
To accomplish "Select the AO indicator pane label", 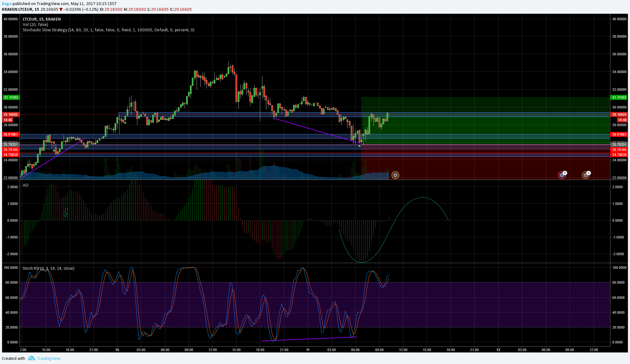I will (26, 185).
